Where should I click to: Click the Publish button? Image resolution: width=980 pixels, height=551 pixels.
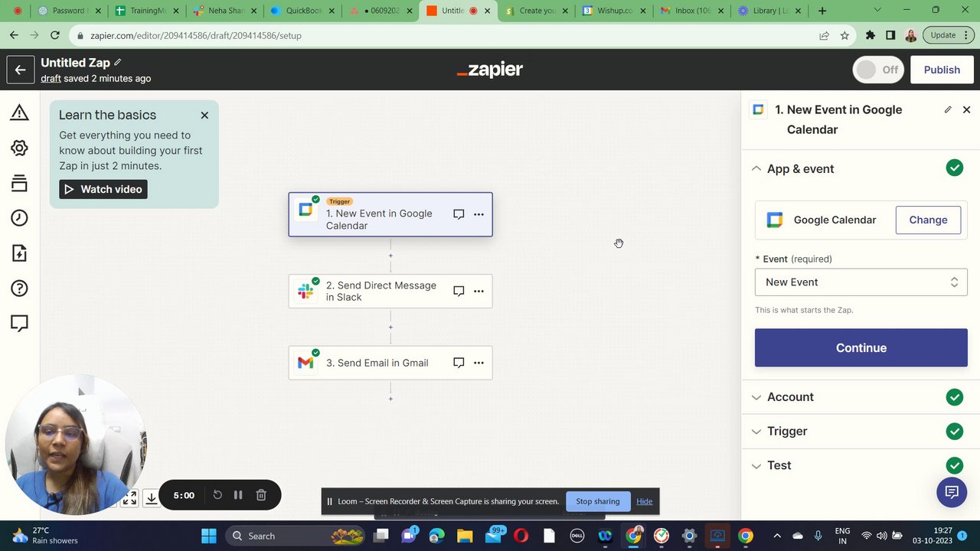[942, 70]
